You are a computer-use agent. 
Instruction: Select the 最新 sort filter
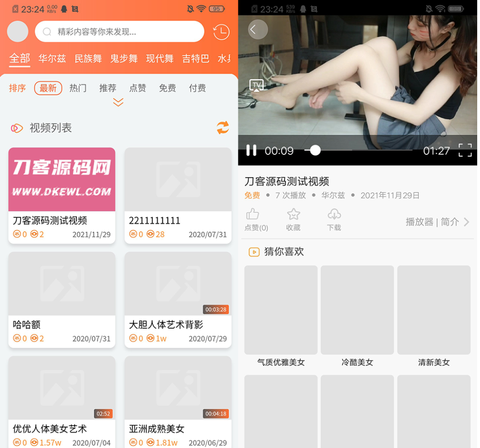click(x=48, y=88)
